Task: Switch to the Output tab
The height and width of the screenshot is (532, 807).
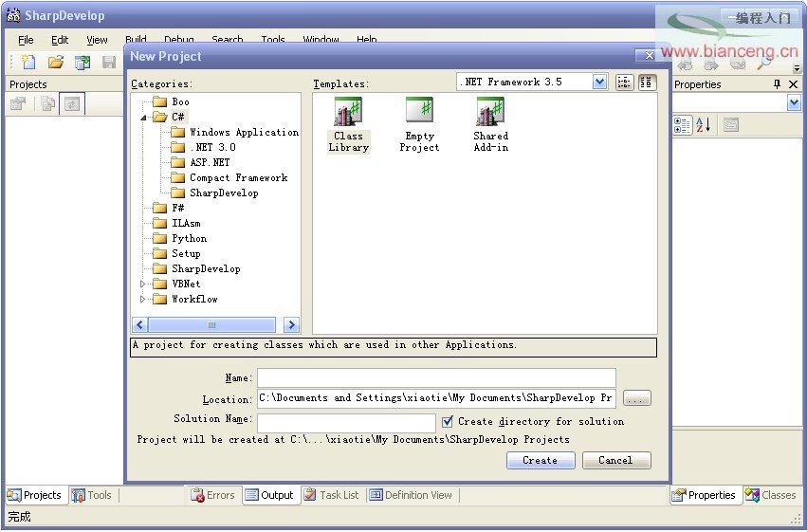Action: tap(269, 495)
